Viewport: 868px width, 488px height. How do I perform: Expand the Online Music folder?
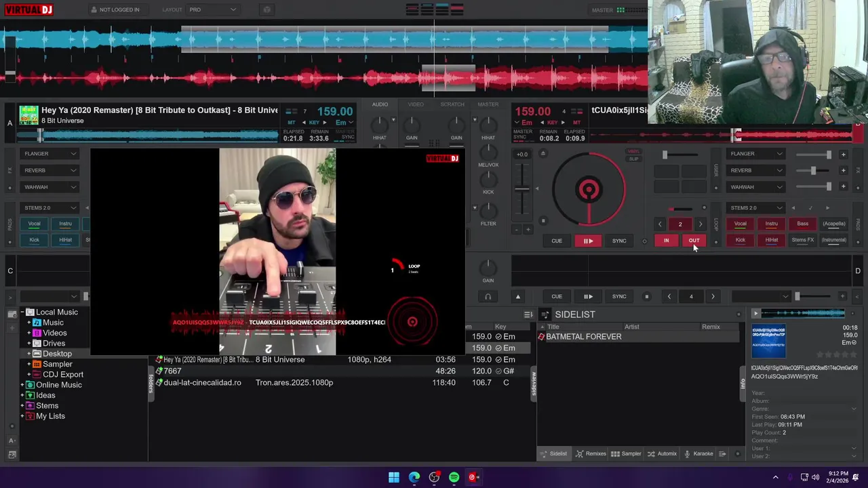click(x=22, y=385)
